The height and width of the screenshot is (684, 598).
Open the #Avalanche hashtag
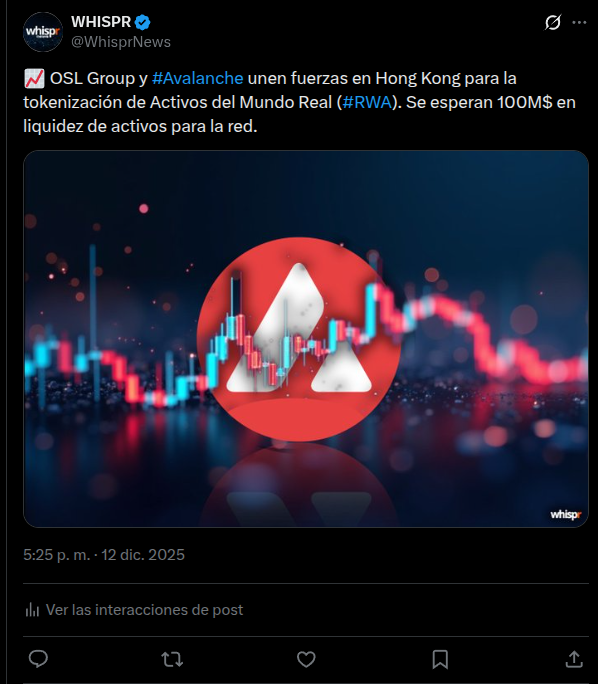(x=198, y=79)
